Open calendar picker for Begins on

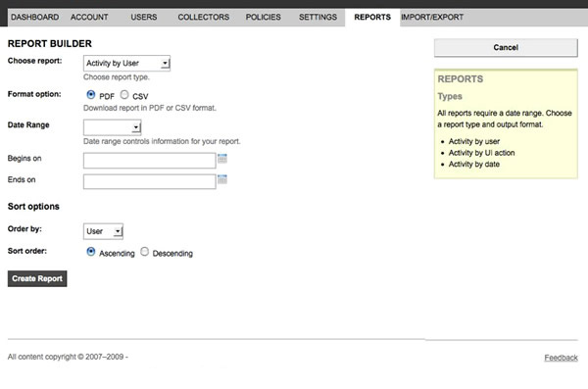[222, 159]
